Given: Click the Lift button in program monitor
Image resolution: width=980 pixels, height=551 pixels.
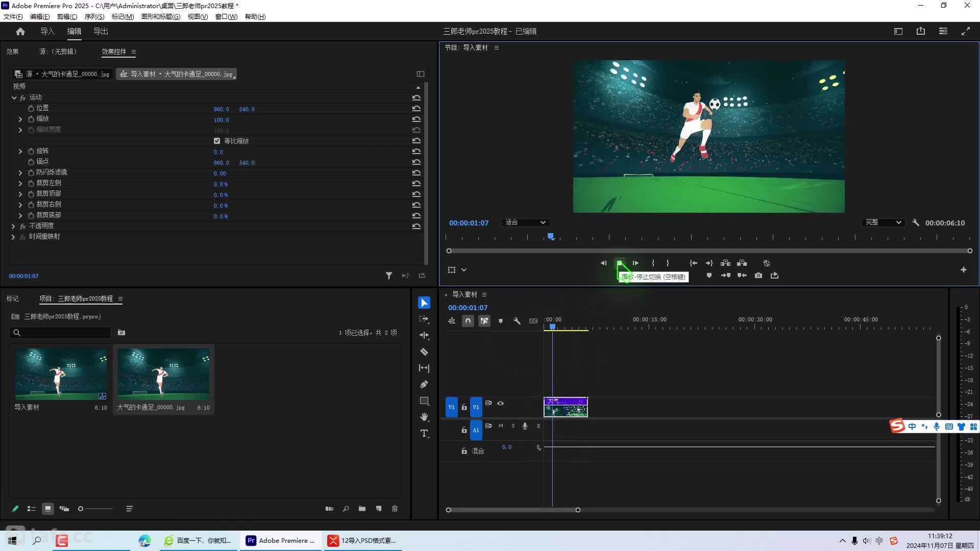Looking at the screenshot, I should tap(725, 263).
